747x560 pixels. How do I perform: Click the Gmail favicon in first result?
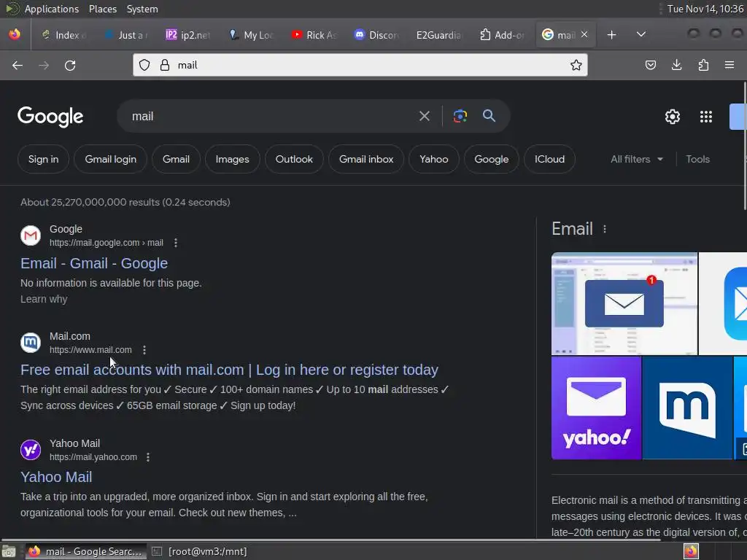tap(31, 236)
